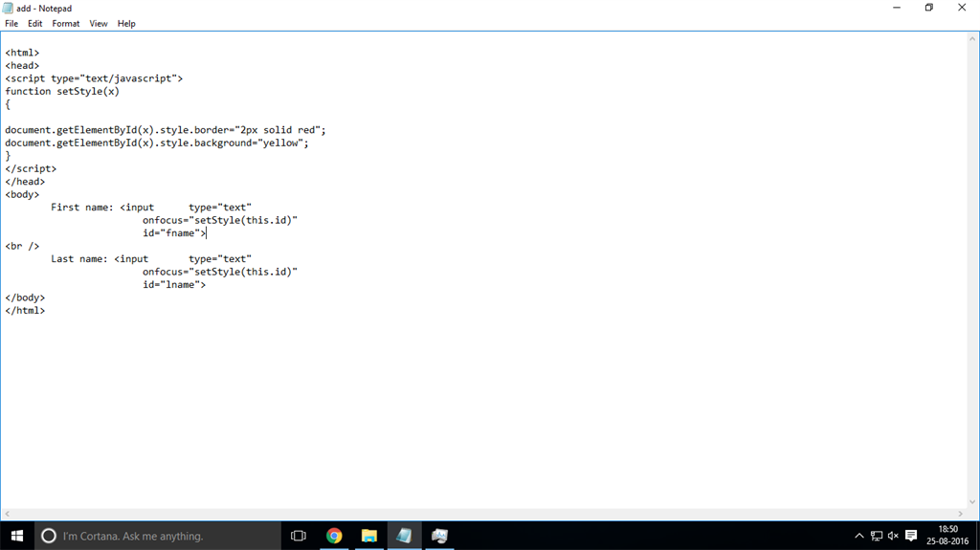
Task: Click the id="fname"> text
Action: 174,233
